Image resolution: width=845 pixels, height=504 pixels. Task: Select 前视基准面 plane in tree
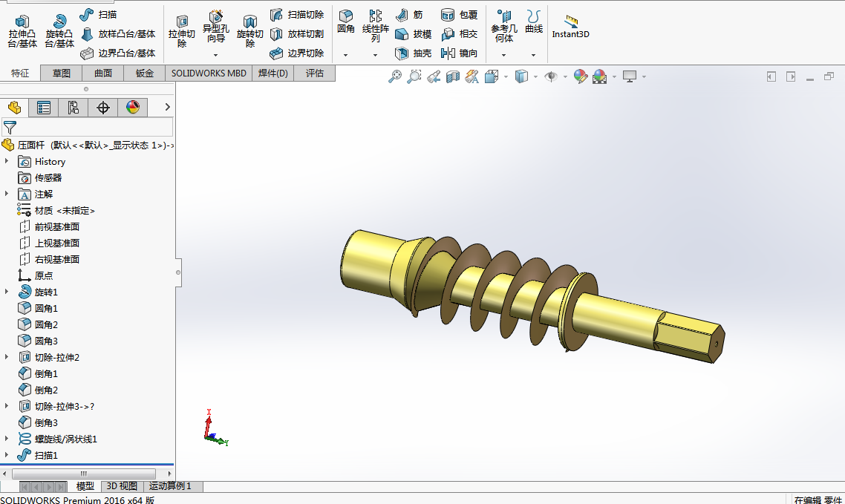[49, 226]
